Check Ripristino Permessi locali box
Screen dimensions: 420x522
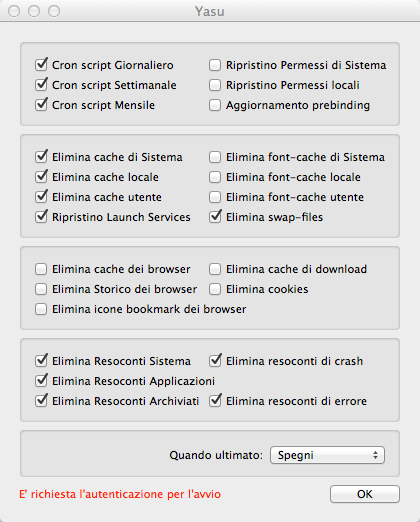click(215, 85)
